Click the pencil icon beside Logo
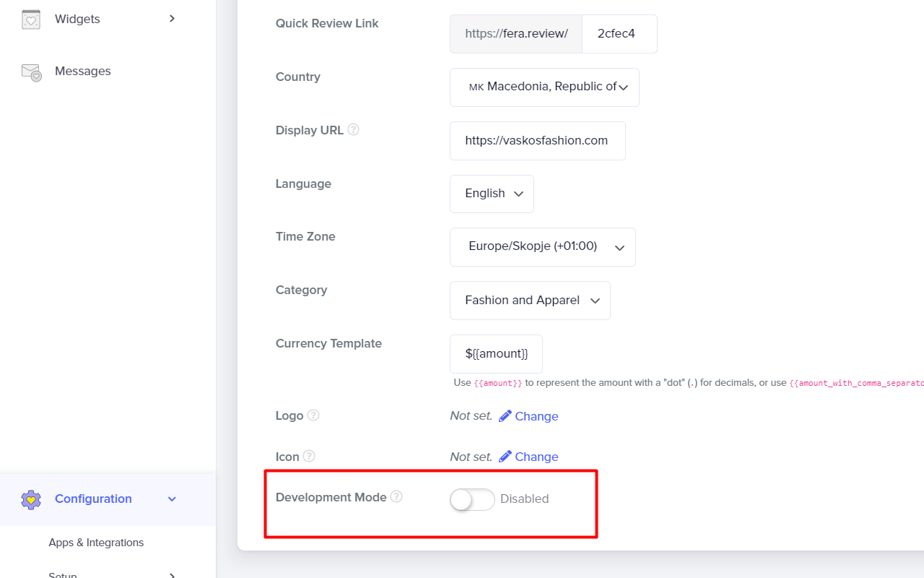Screen dimensions: 924x578 tap(505, 416)
